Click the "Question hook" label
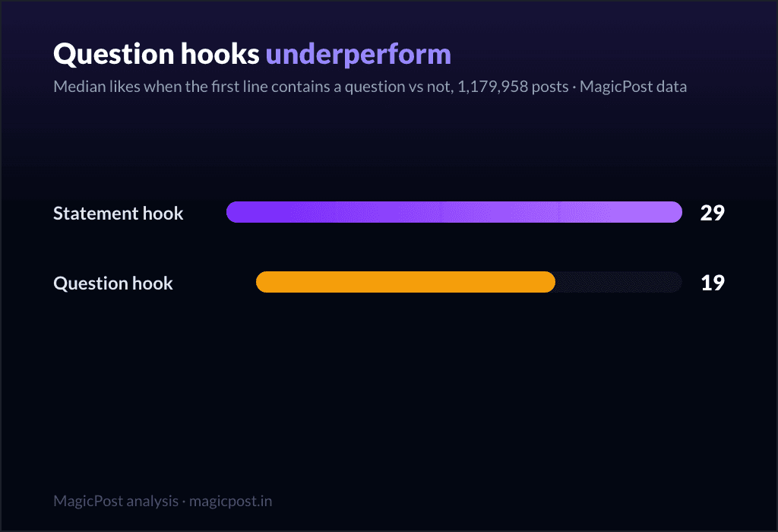 113,283
